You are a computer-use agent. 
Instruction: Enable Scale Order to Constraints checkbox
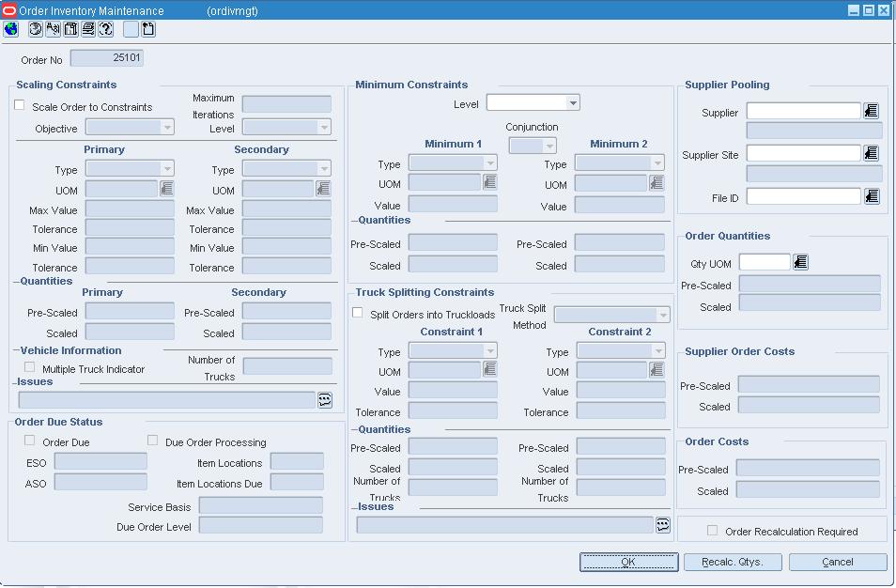pyautogui.click(x=20, y=105)
